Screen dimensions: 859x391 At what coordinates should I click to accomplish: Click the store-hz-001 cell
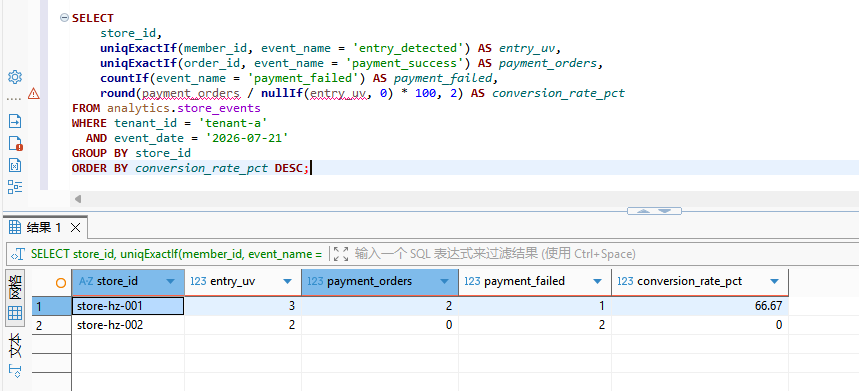coord(128,306)
